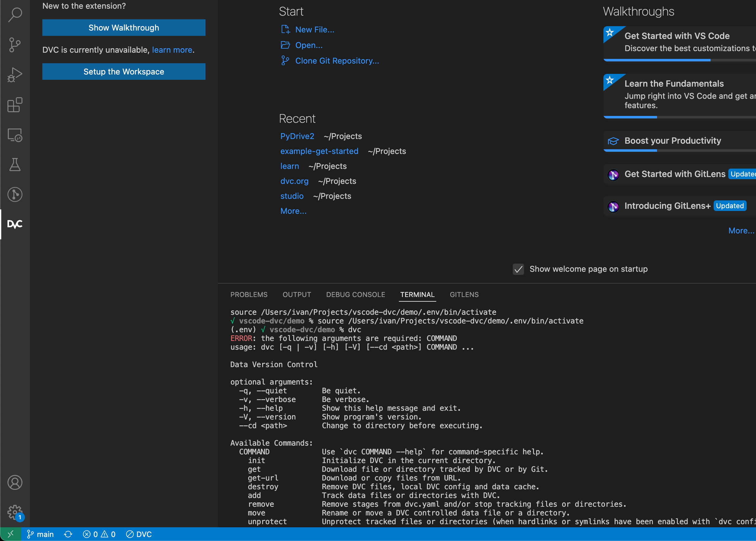Open the GitLens activity bar icon

[15, 194]
